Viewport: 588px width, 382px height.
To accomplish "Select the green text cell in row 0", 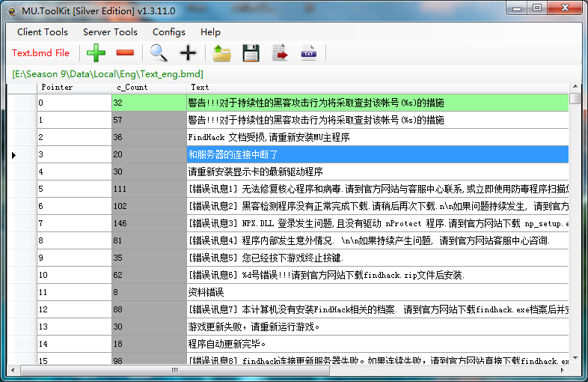I will 378,103.
